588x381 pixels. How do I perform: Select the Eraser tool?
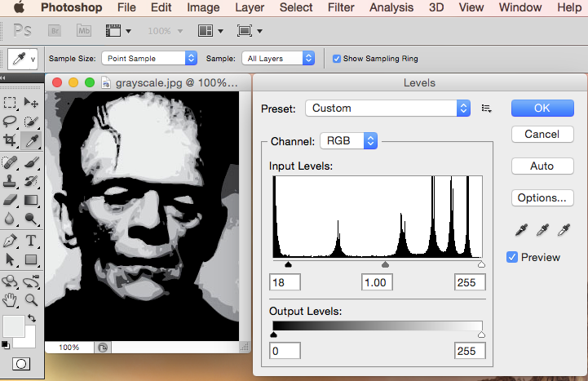[11, 199]
